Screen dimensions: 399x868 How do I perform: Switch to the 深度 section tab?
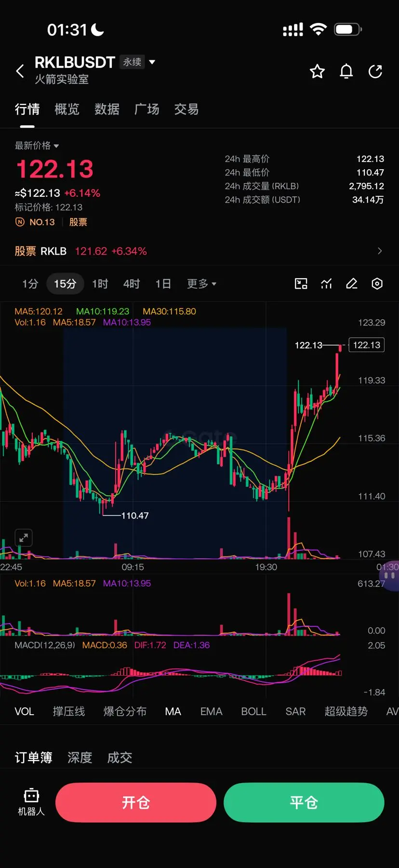80,758
